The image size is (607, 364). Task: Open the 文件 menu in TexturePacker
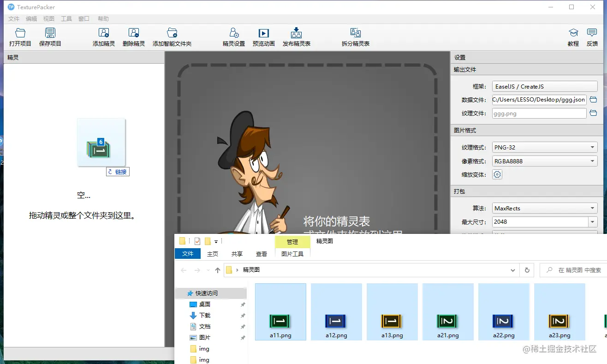(14, 19)
